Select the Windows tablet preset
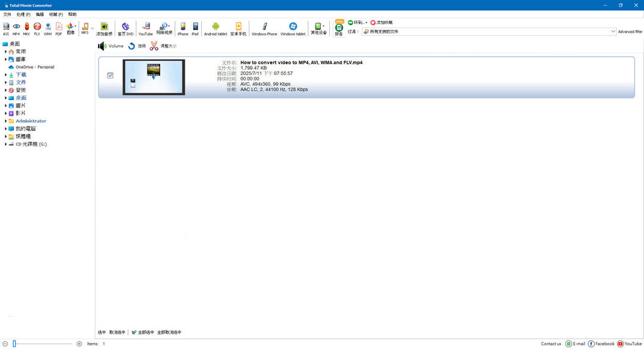The image size is (644, 349). pyautogui.click(x=293, y=29)
